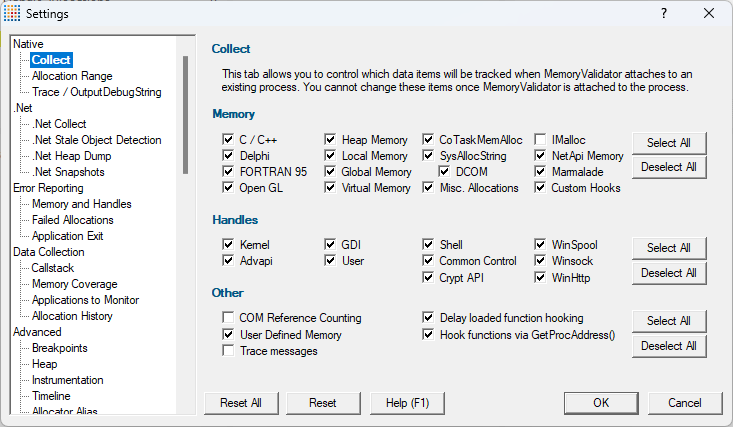The image size is (733, 427).
Task: Uncheck WinSpool handles
Action: tap(540, 244)
